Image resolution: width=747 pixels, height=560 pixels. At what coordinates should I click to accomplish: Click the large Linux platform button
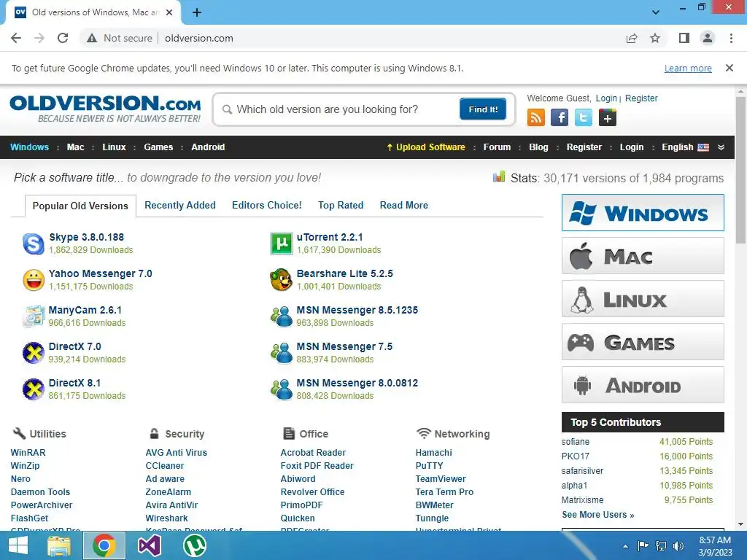pyautogui.click(x=643, y=298)
